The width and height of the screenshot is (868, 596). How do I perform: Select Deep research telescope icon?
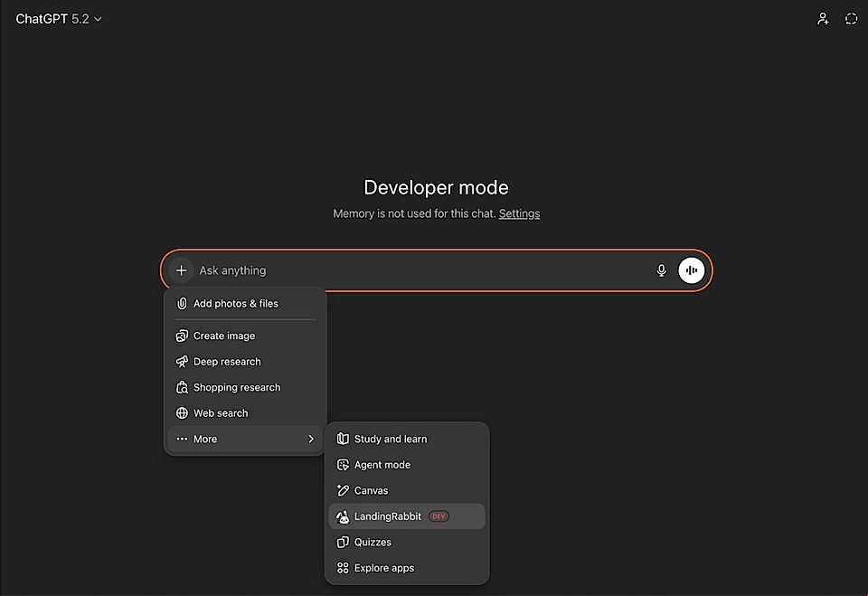click(x=183, y=362)
